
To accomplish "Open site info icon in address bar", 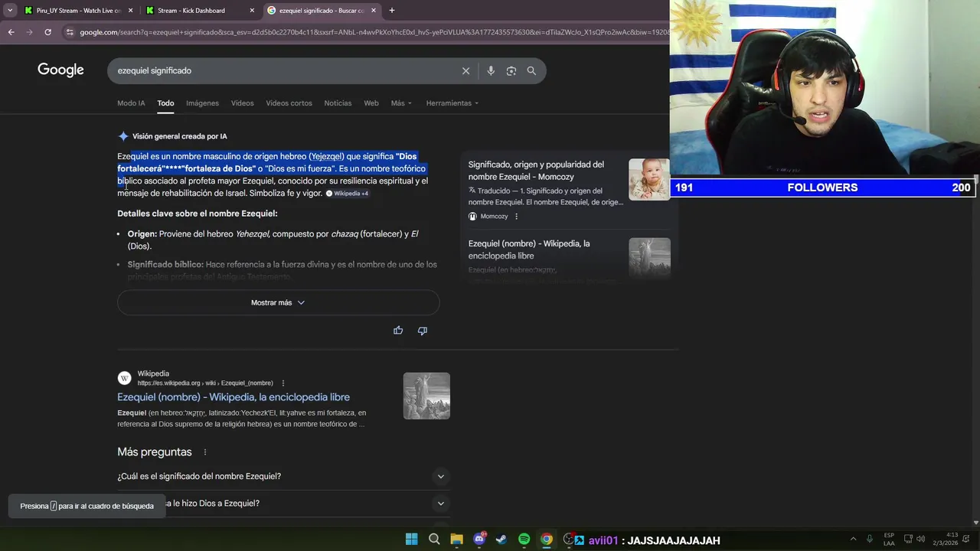I will (x=70, y=32).
